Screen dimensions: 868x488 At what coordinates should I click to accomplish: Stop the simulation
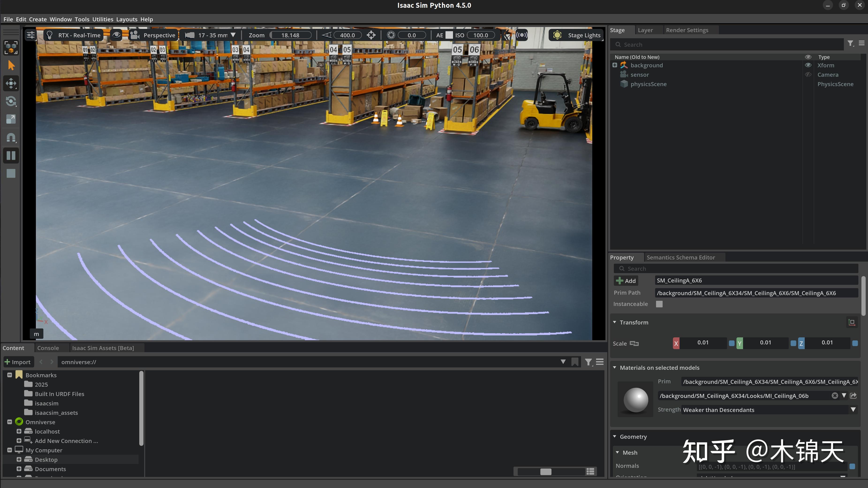[x=11, y=173]
